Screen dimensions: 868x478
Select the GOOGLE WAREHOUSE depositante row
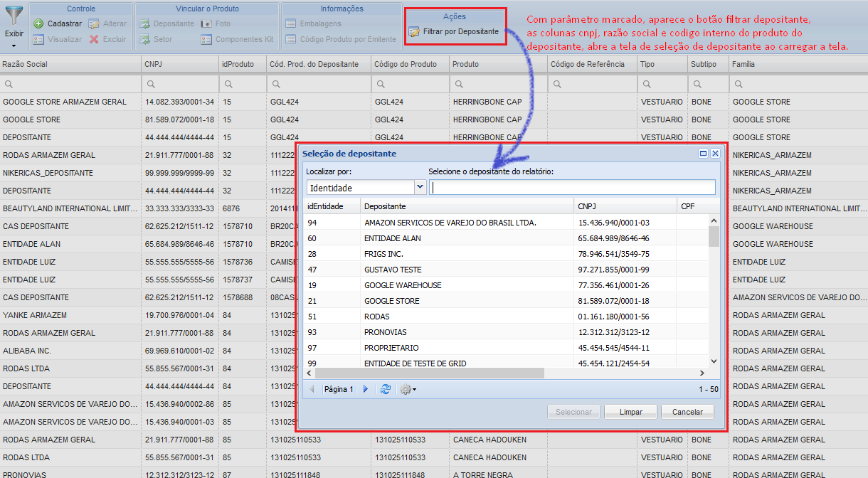[403, 285]
